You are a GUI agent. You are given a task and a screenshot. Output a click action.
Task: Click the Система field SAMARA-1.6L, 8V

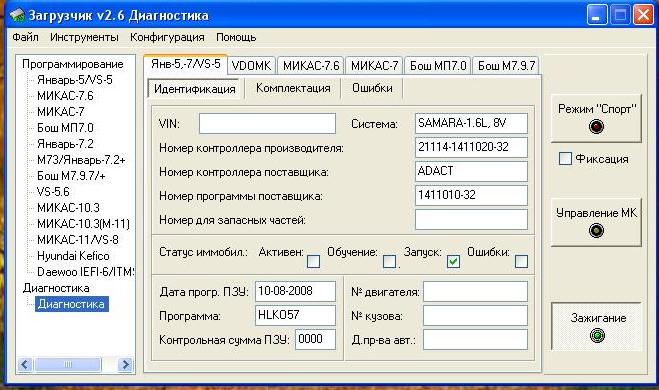(471, 124)
